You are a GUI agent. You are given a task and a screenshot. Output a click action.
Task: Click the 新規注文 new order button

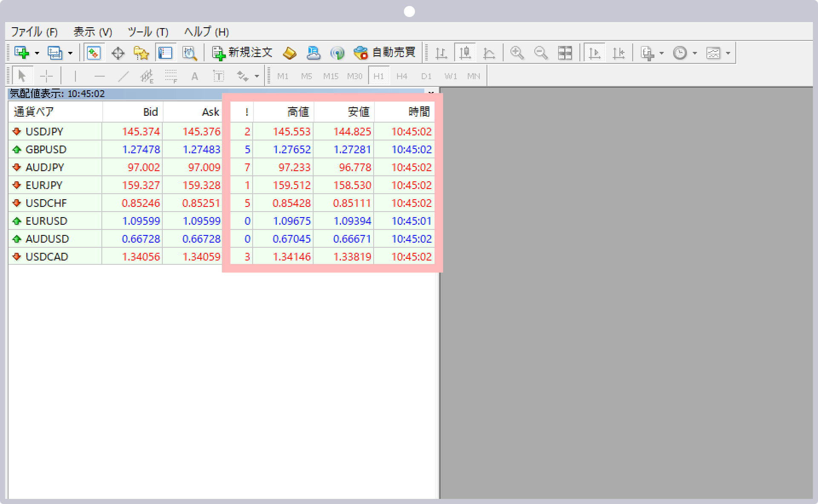click(242, 53)
